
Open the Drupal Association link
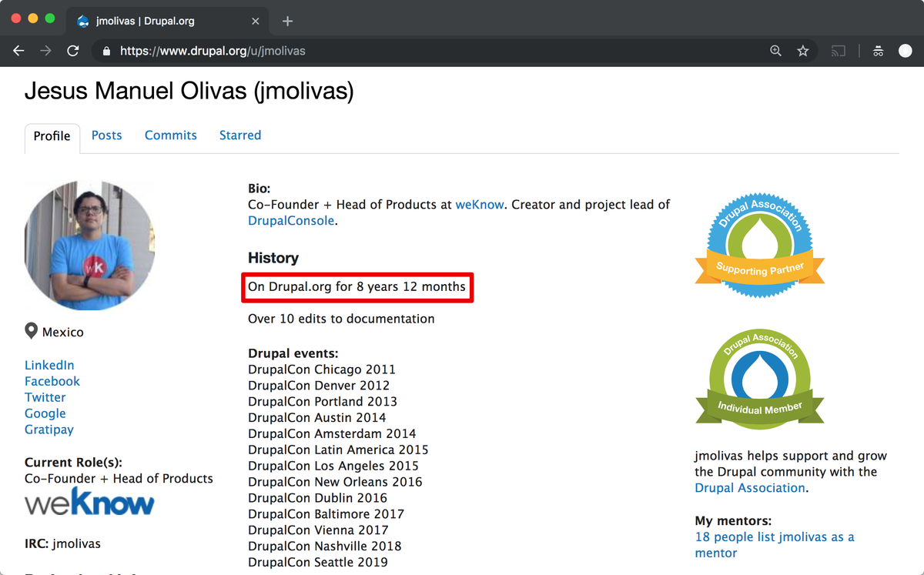pyautogui.click(x=750, y=488)
